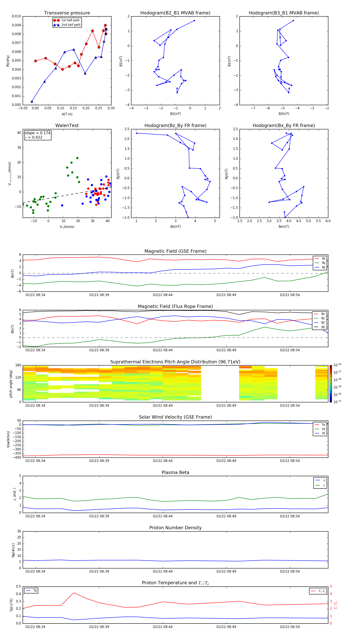
Task: Click the 'By' legend entry in GSE magnetic field
Action: [x=320, y=263]
